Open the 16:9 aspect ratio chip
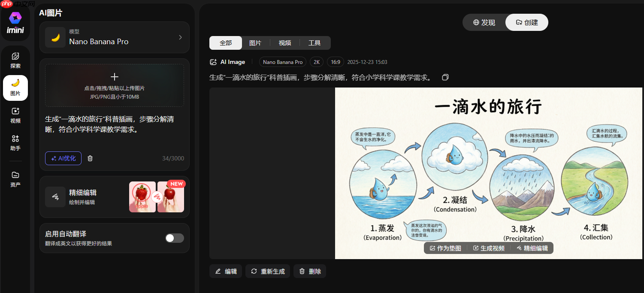 [335, 62]
